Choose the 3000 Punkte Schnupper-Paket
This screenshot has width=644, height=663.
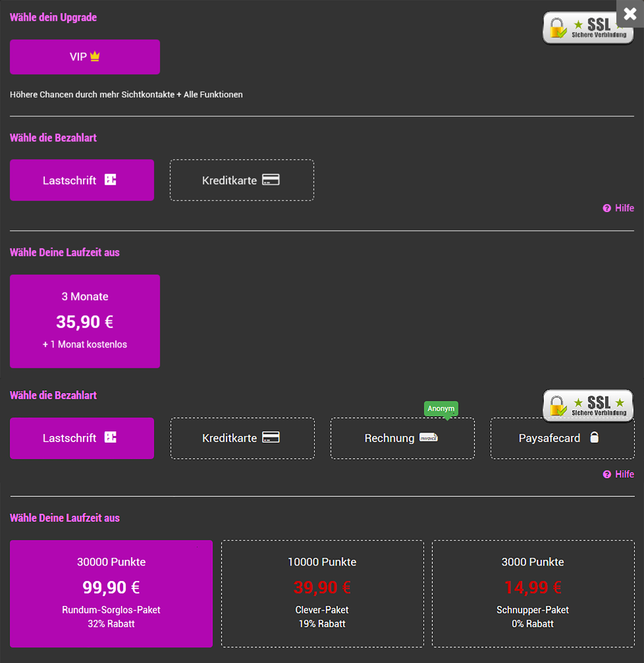pyautogui.click(x=533, y=593)
